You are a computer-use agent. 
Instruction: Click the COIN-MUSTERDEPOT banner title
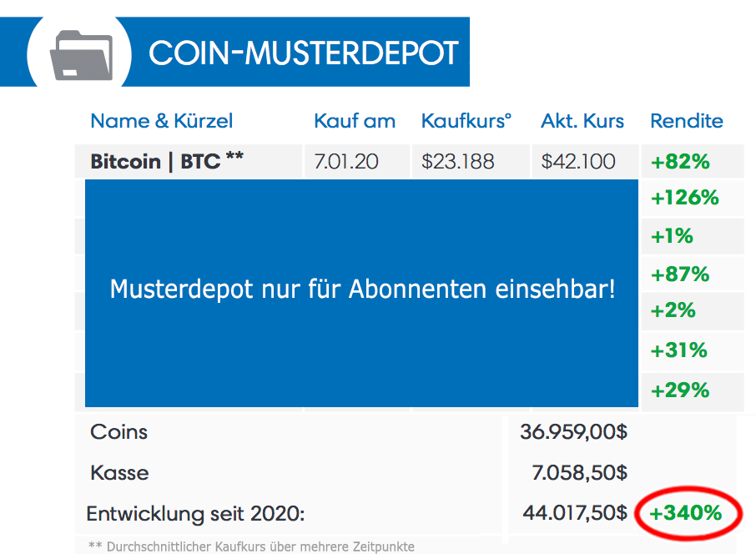coord(303,53)
